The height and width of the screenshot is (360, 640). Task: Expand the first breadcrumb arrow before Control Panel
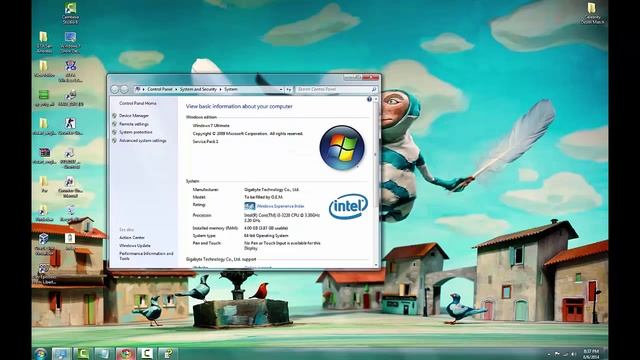click(144, 89)
